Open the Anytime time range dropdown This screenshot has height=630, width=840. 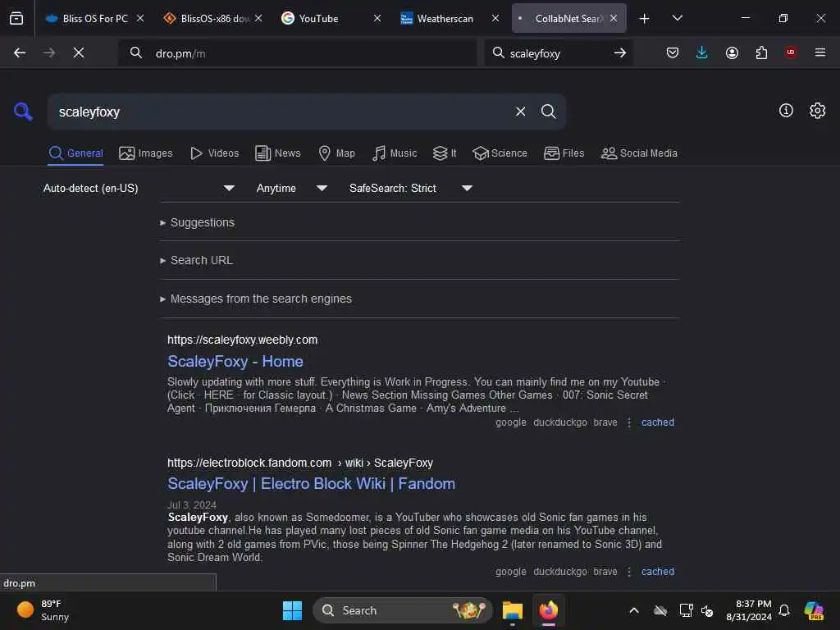pos(292,188)
